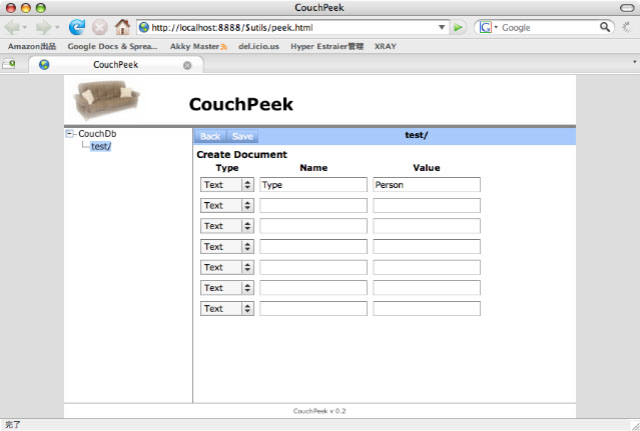Click the fourth row Value field

point(427,247)
